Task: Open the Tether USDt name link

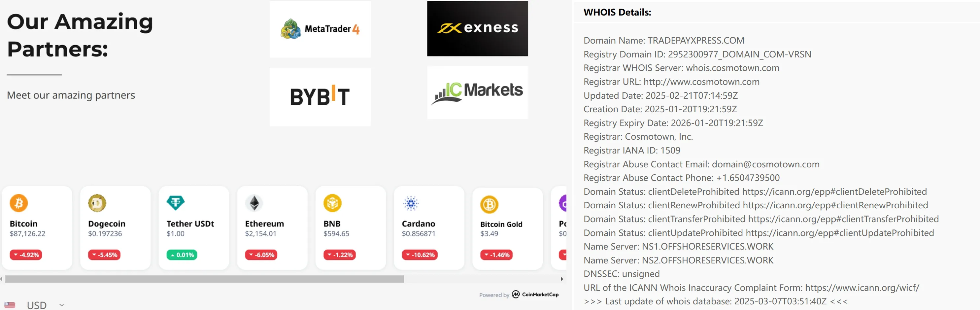Action: [190, 224]
